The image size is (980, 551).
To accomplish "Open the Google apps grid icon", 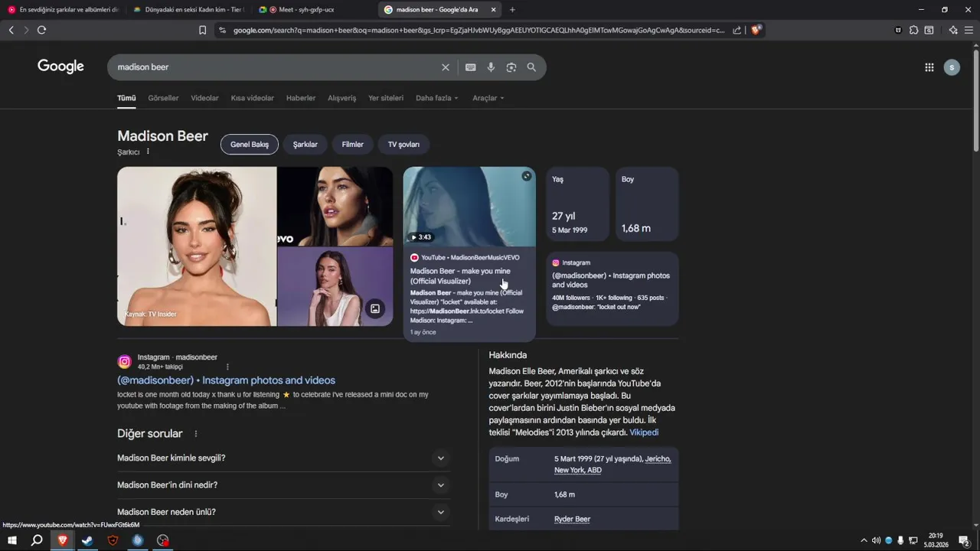I will pyautogui.click(x=929, y=67).
